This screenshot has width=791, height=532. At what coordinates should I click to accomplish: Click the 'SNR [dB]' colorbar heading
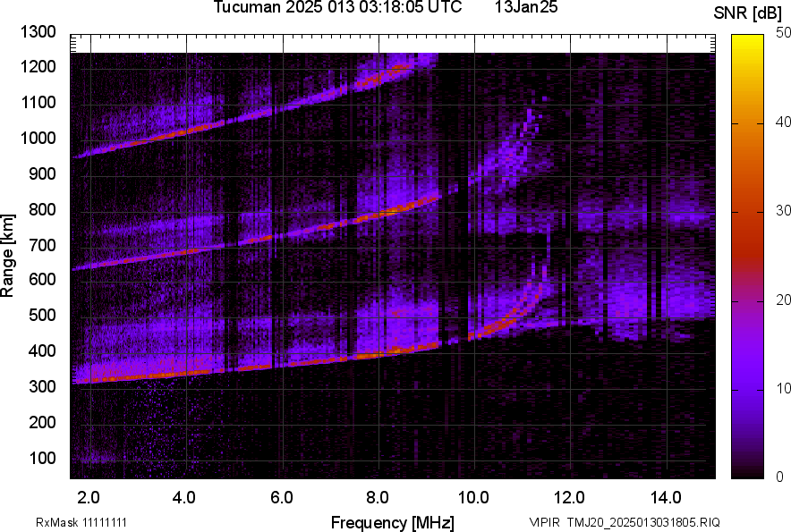tap(751, 13)
